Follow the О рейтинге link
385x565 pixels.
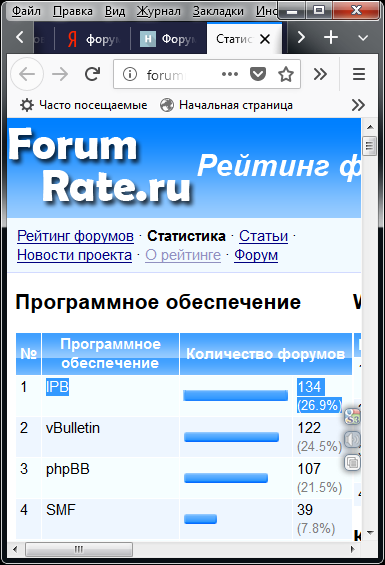183,255
